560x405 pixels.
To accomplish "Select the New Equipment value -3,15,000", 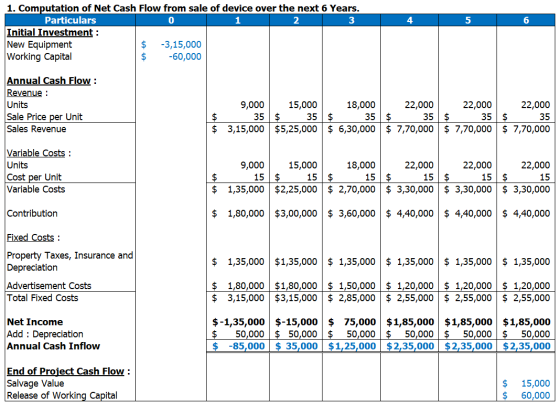I will tap(181, 45).
